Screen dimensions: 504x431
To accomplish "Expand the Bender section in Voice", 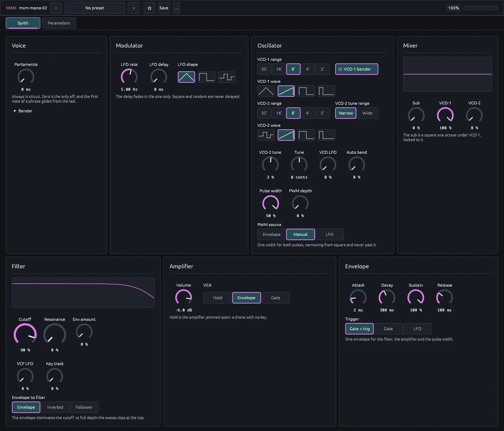I will [23, 111].
